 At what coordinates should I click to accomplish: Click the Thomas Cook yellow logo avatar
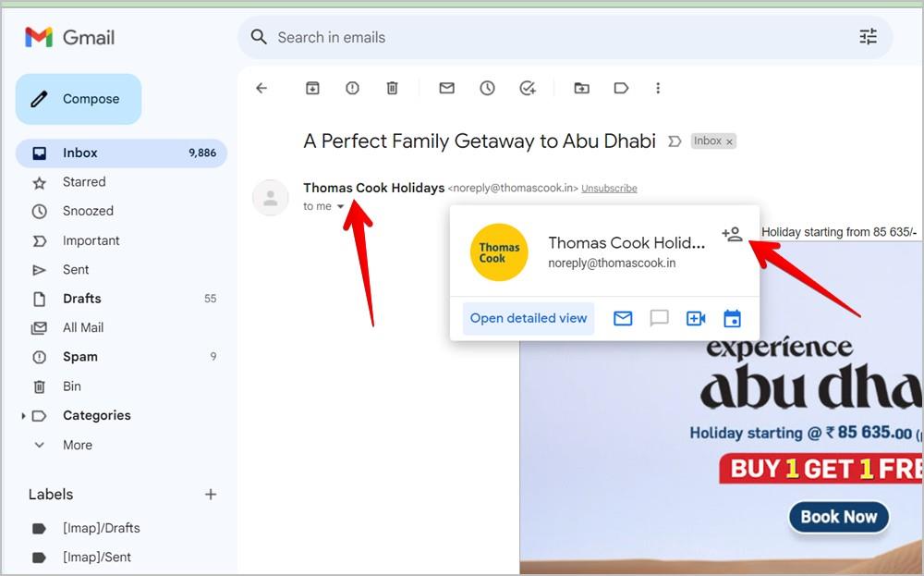tap(499, 252)
